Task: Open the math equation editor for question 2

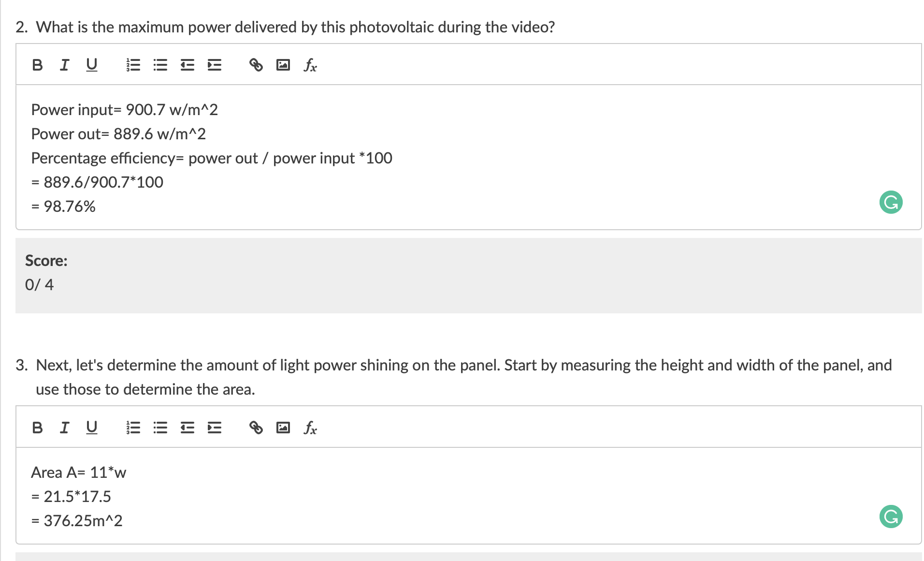Action: (310, 64)
